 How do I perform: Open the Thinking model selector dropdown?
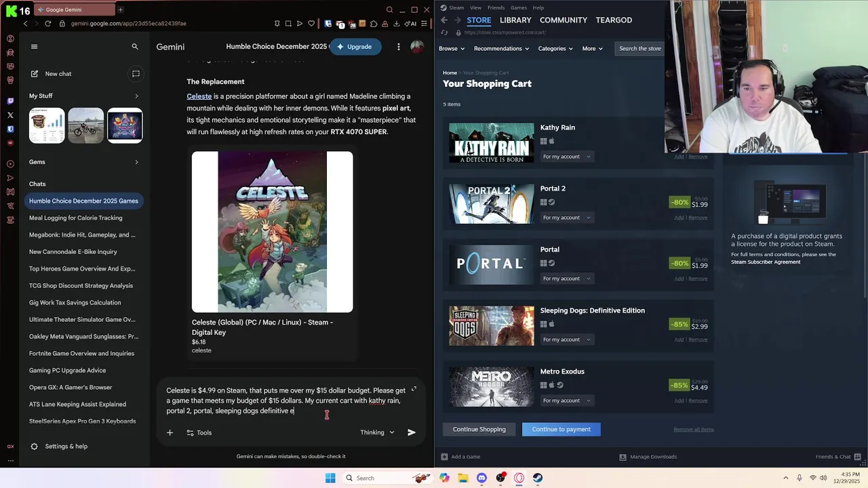pos(377,432)
